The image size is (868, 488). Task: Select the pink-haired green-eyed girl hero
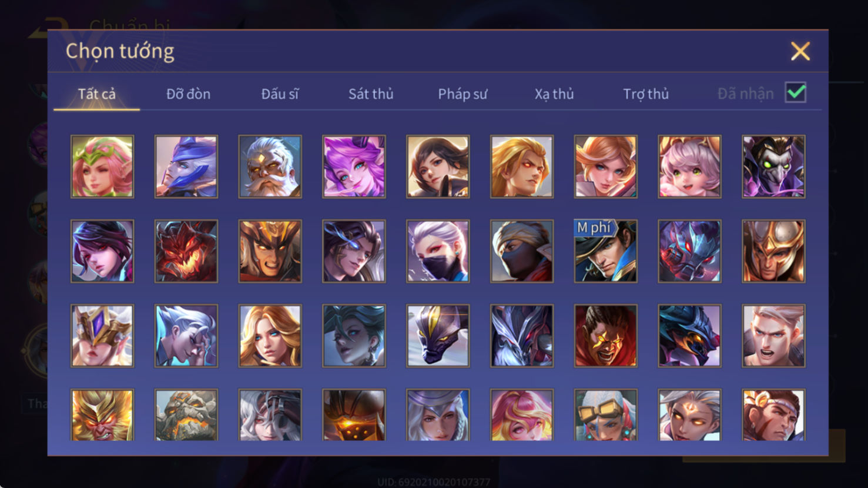click(x=689, y=166)
